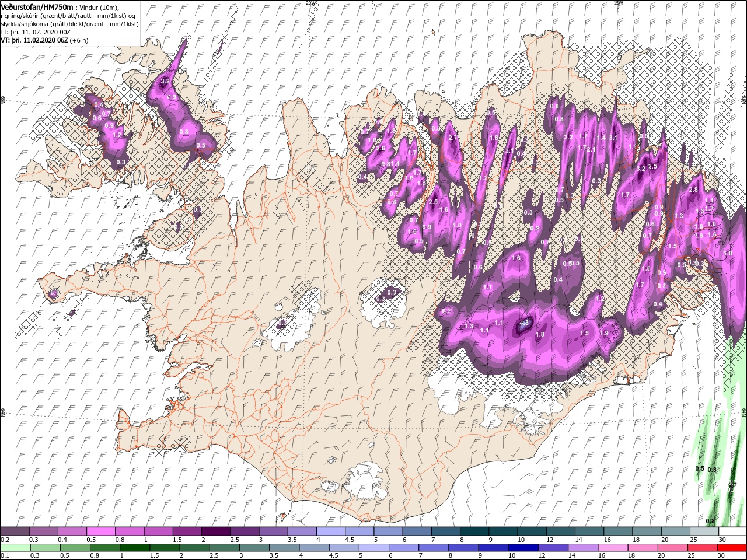This screenshot has width=747, height=560.
Task: Select the valid time 'VT: þri. 11.02.2020 06Z'
Action: [34, 40]
